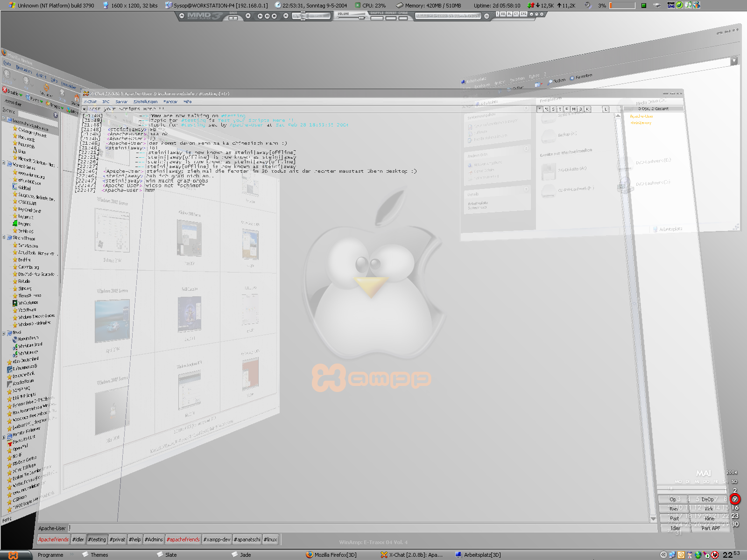Open the Winamp CFG settings
The width and height of the screenshot is (747, 560).
coord(523,14)
